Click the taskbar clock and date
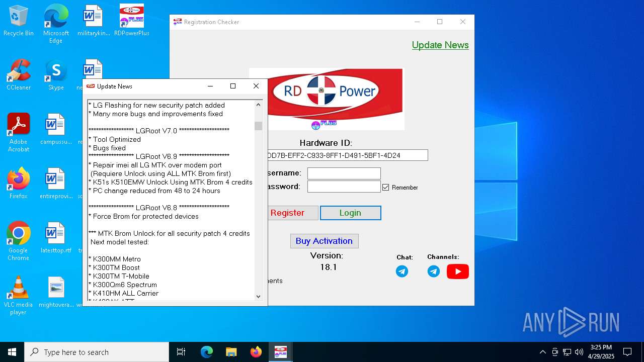Viewport: 644px width, 362px height. 601,352
